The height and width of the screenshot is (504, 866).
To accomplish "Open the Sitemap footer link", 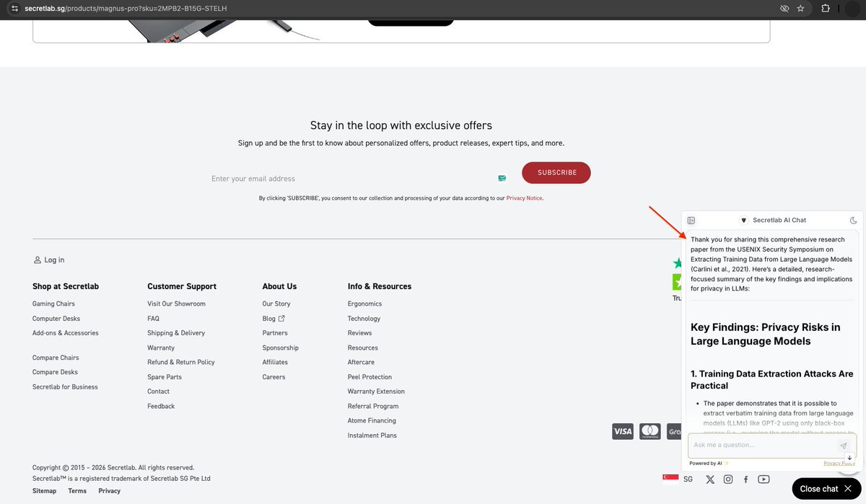I will click(44, 491).
